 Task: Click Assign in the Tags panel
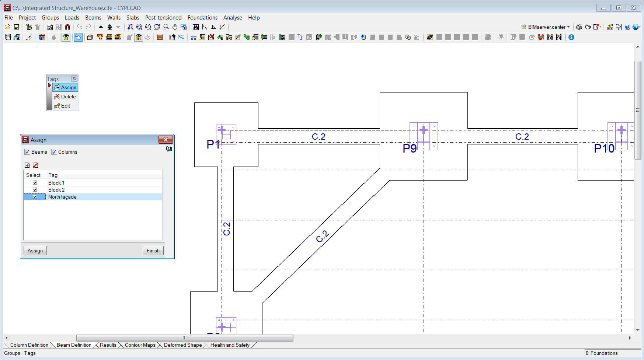point(65,87)
